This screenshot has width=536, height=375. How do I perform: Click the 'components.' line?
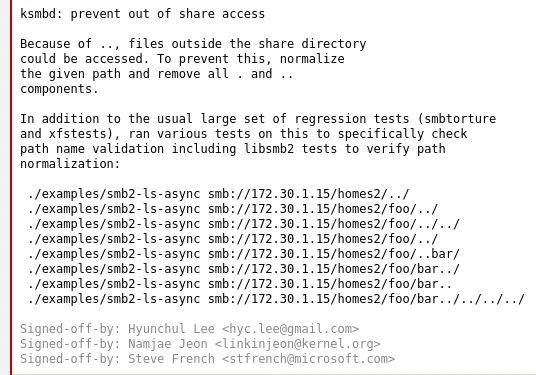coord(59,89)
